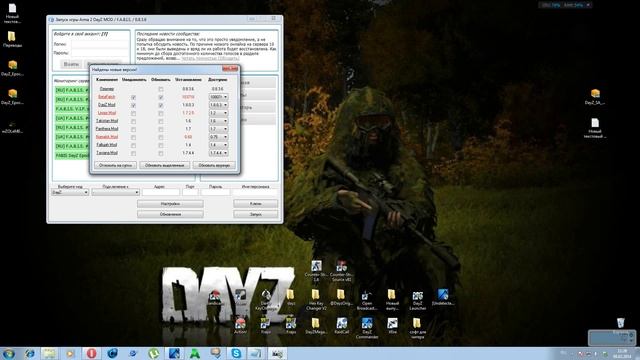Open the Open Broadcaster desktop shortcut

point(367,300)
